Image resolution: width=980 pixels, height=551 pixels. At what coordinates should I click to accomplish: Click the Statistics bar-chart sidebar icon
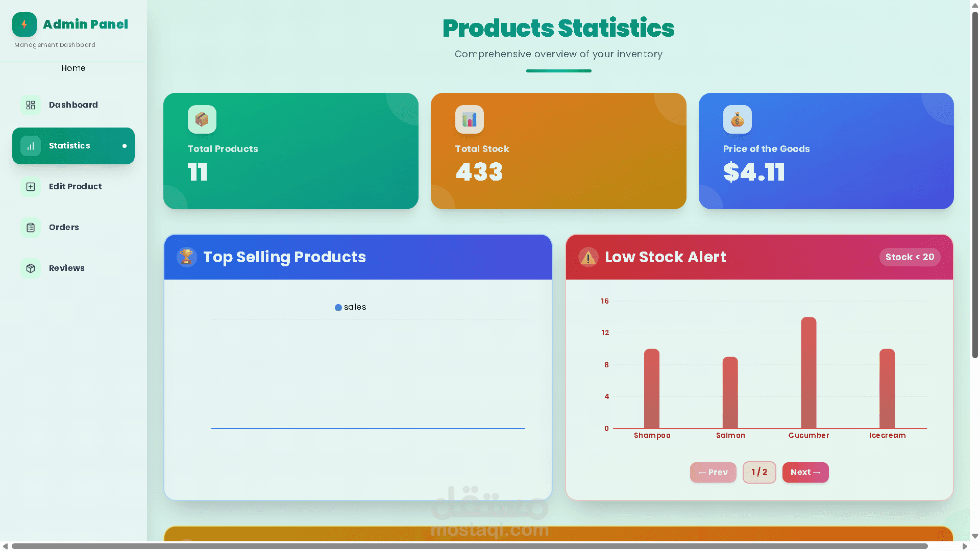point(31,146)
